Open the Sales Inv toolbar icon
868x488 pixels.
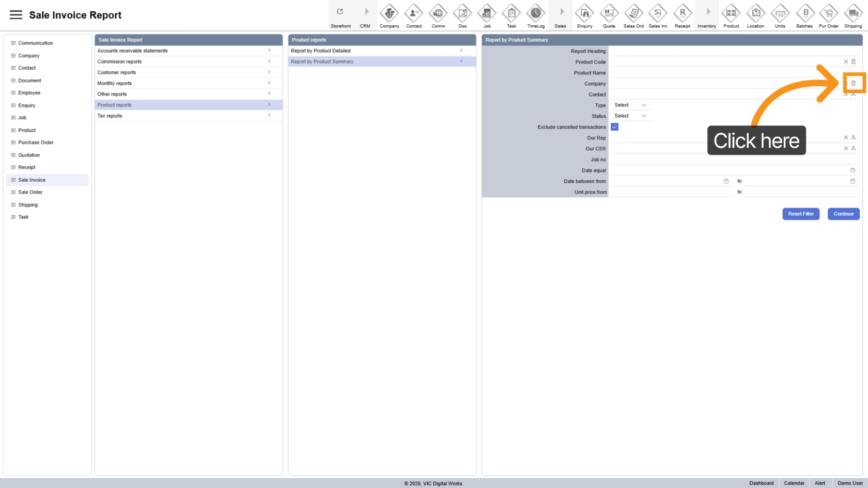[658, 13]
